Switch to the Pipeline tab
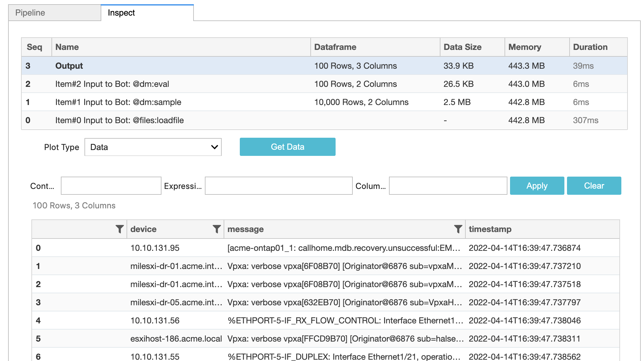 55,13
